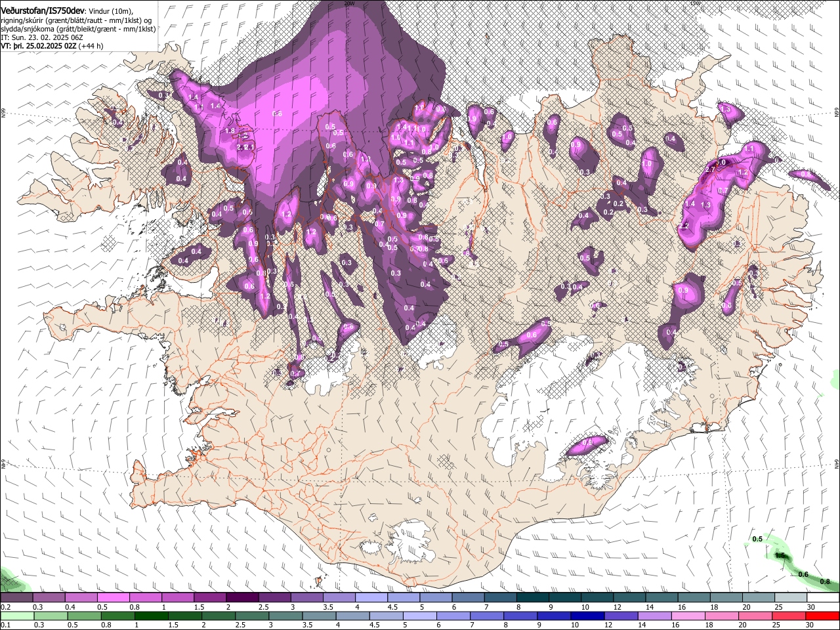Viewport: 840px width, 630px height.
Task: Pick the medium green 0.5 swatch in the rain scale
Action: coord(84,616)
